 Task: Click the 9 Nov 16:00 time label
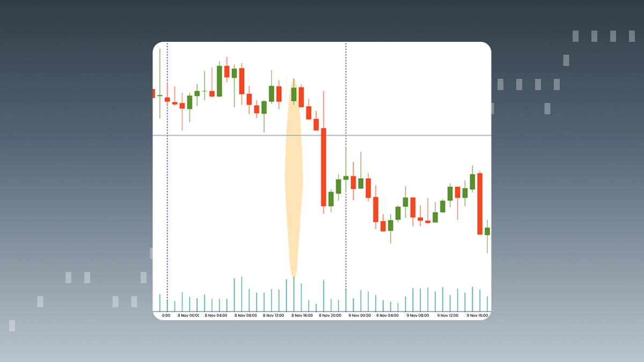click(478, 316)
